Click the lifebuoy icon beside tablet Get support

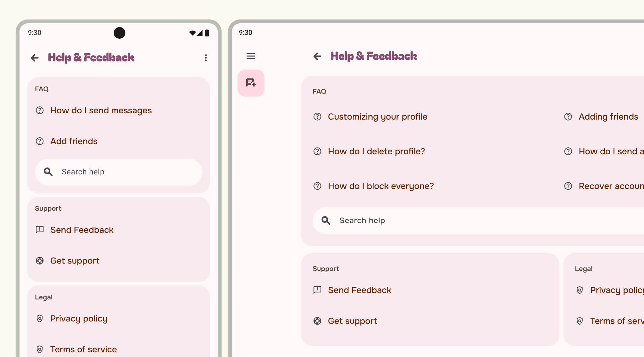tap(317, 321)
